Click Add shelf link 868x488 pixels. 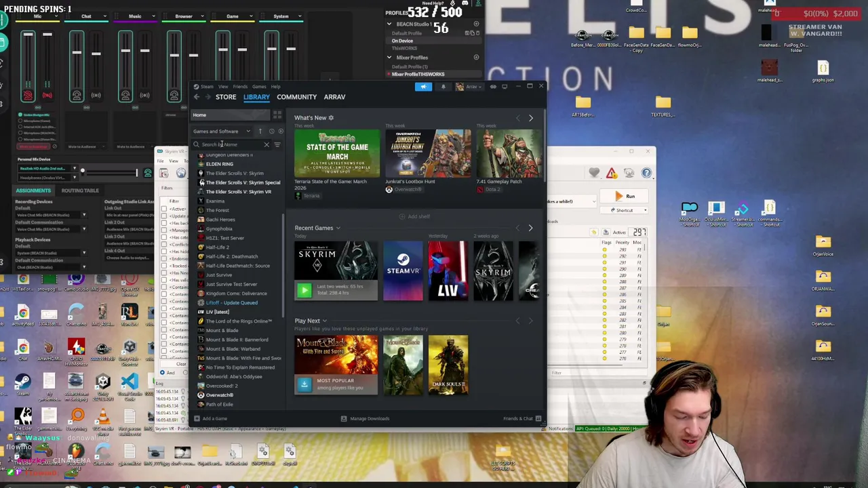(414, 216)
